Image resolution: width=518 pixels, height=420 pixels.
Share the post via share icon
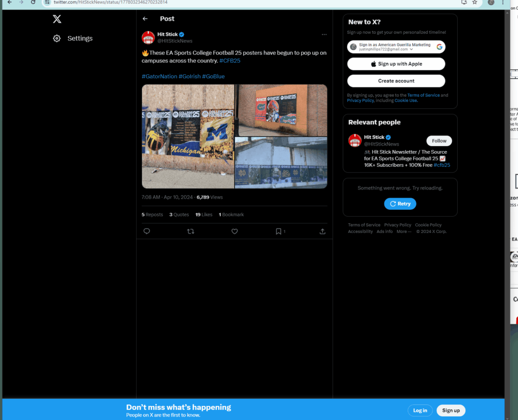pyautogui.click(x=322, y=231)
